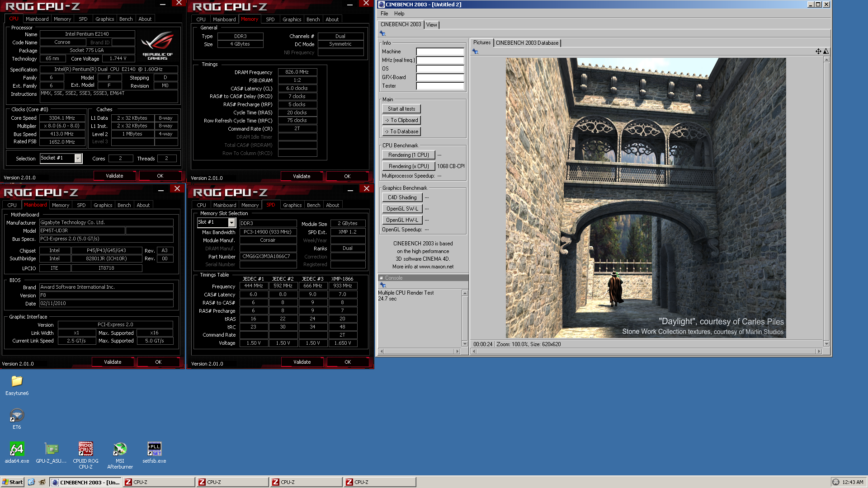868x488 pixels.
Task: Click Validate in the CPU-Z CPU window
Action: (114, 176)
